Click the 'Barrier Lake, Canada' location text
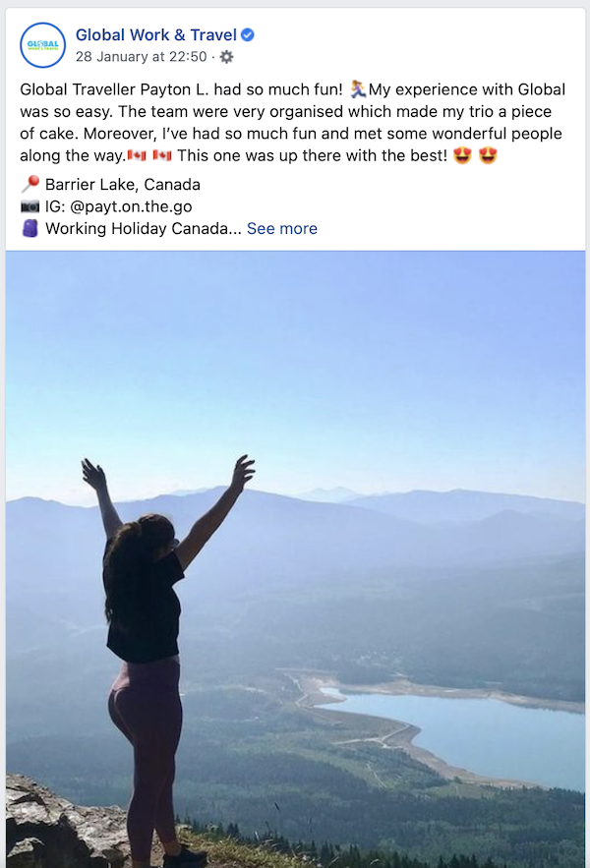Viewport: 590px width, 868px height. pos(123,184)
